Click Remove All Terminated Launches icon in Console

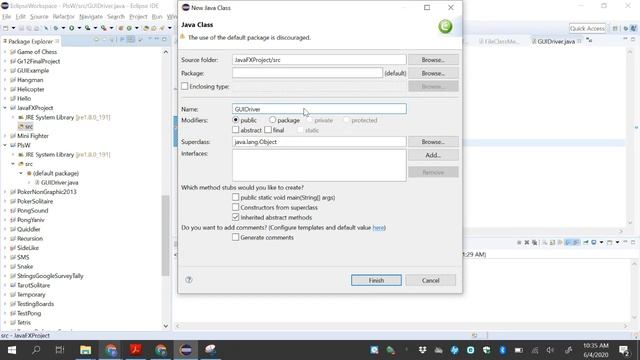(534, 242)
